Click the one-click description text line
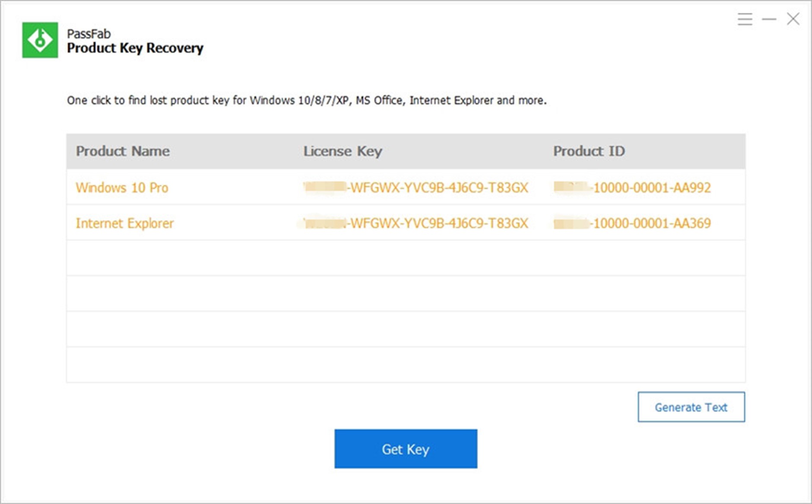Screen dimensions: 812x504 [x=306, y=100]
